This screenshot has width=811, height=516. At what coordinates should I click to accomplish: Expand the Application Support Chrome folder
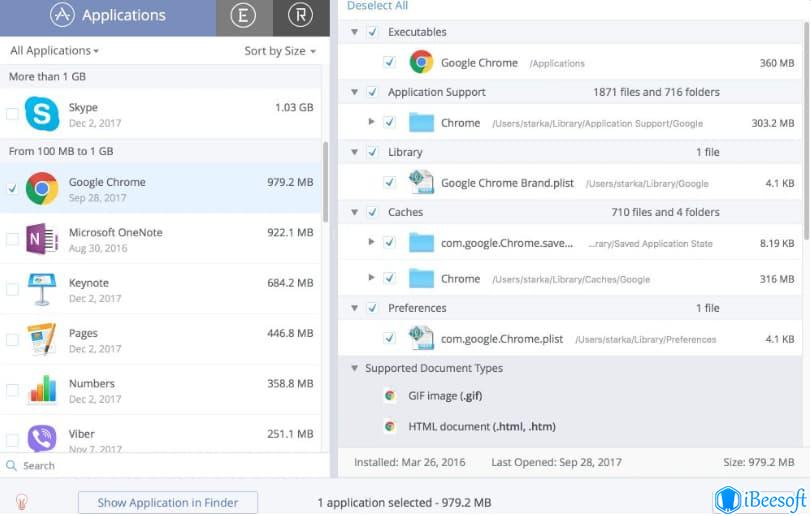[371, 122]
